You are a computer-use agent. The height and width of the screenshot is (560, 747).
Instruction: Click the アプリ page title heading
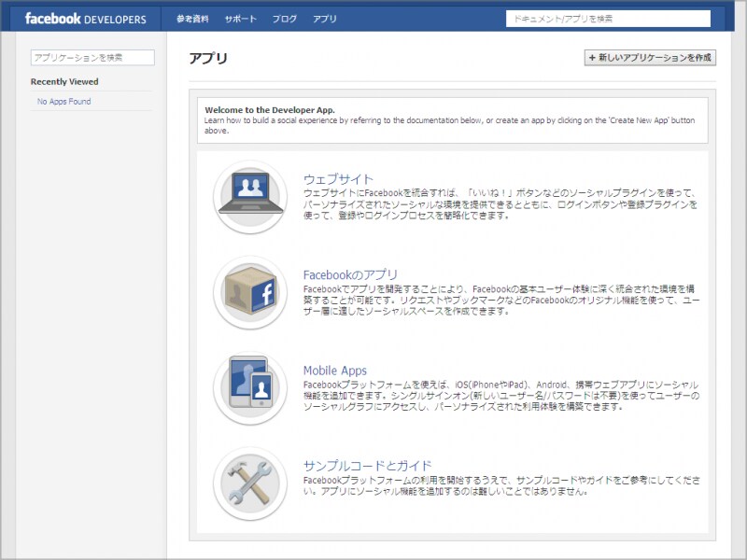pos(208,59)
